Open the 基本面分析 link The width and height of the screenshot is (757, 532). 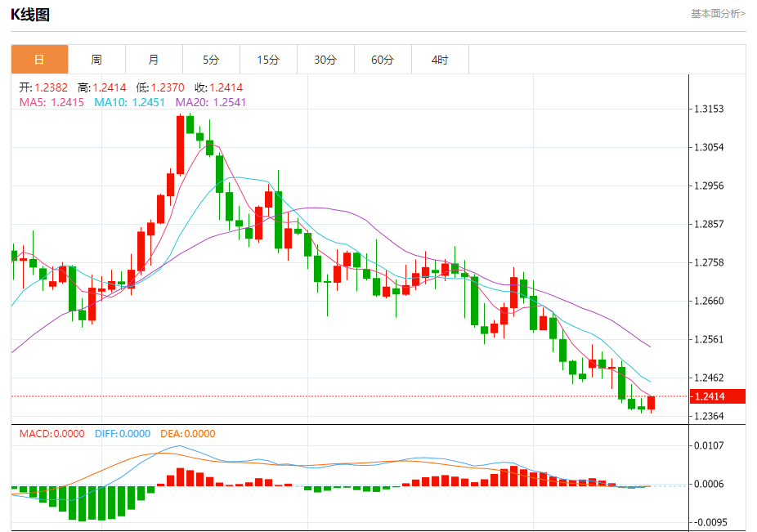pos(718,14)
